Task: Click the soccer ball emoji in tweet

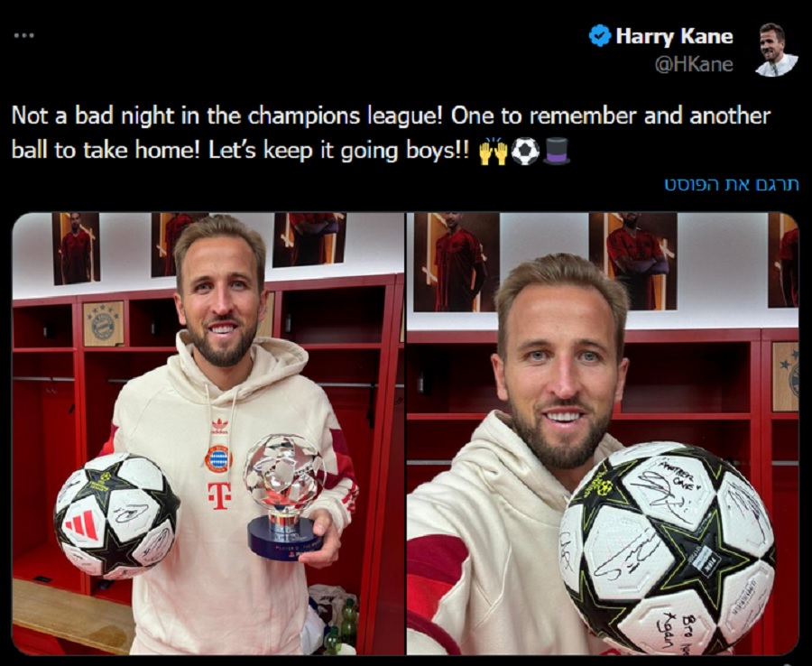Action: pos(525,152)
